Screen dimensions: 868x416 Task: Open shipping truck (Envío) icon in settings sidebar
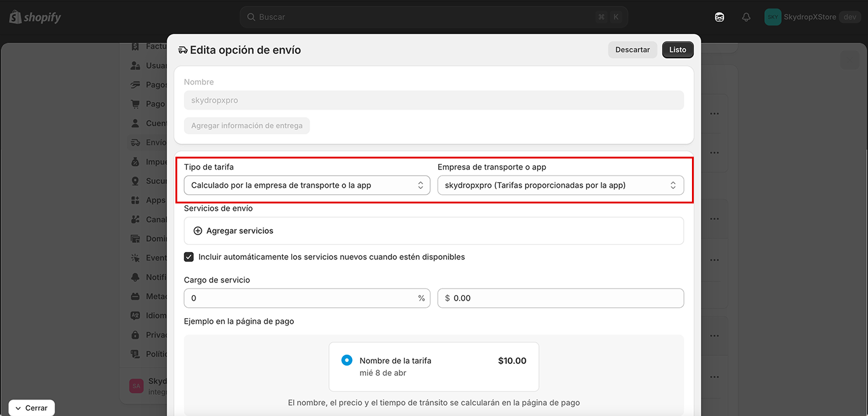point(135,143)
